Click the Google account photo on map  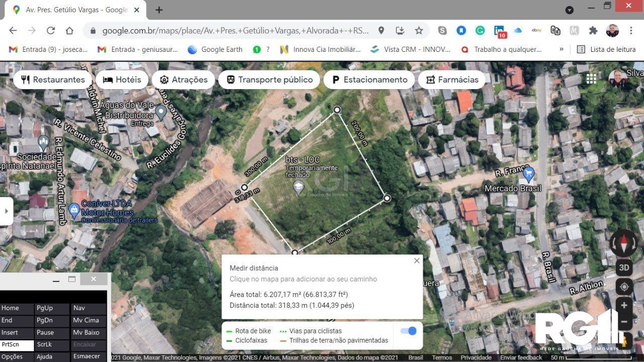(618, 79)
